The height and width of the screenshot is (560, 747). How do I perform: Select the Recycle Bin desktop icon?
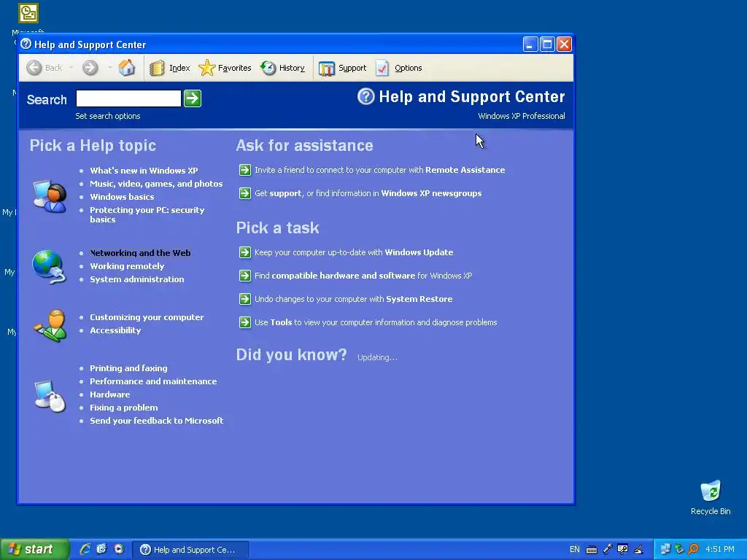click(711, 497)
